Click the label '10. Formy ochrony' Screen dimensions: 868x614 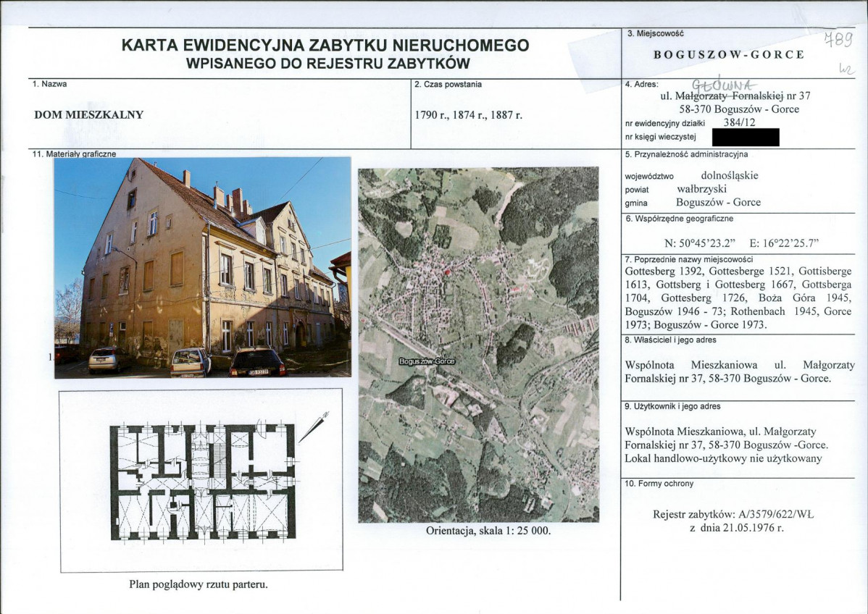click(x=659, y=484)
